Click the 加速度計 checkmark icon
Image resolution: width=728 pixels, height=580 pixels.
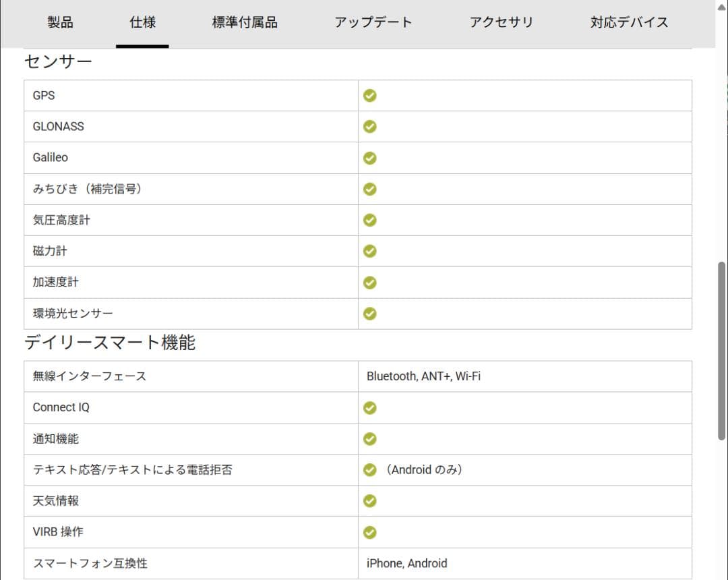369,282
